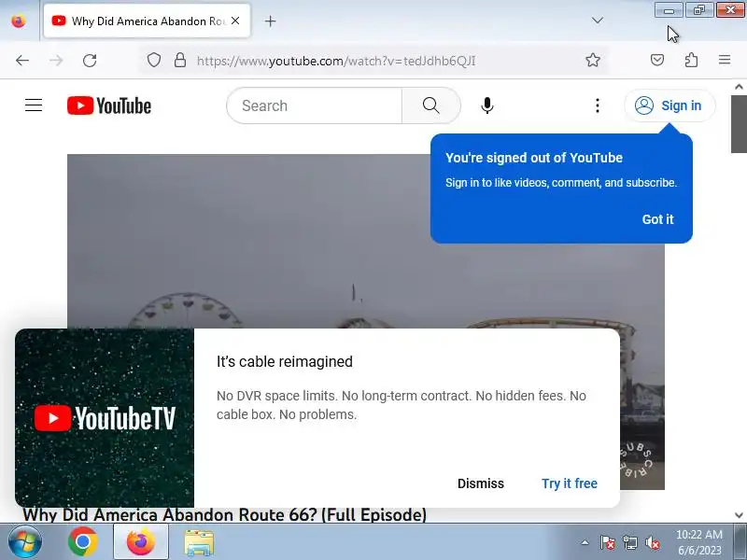Bookmark this page with star icon

tap(593, 60)
